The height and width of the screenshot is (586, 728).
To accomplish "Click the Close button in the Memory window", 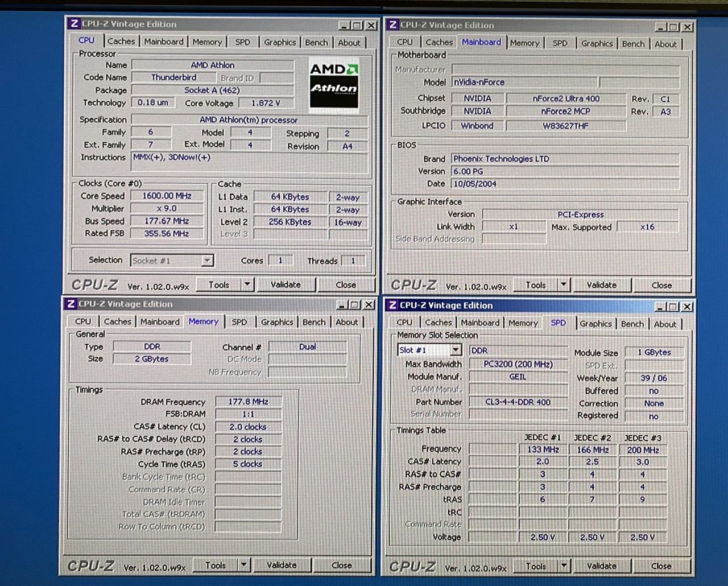I will tap(341, 565).
